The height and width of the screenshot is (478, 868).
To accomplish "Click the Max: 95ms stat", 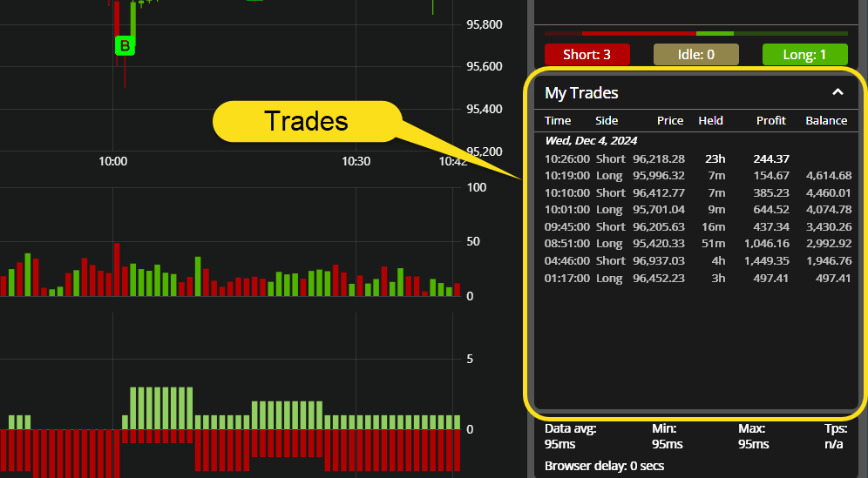I will [x=754, y=436].
